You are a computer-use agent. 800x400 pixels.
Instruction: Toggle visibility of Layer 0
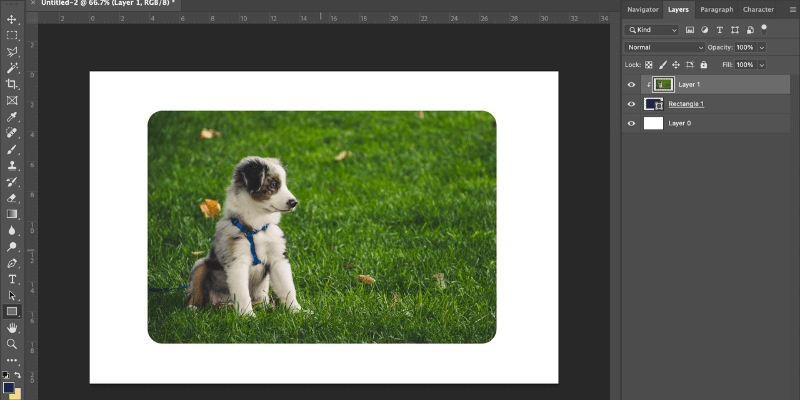coord(631,123)
